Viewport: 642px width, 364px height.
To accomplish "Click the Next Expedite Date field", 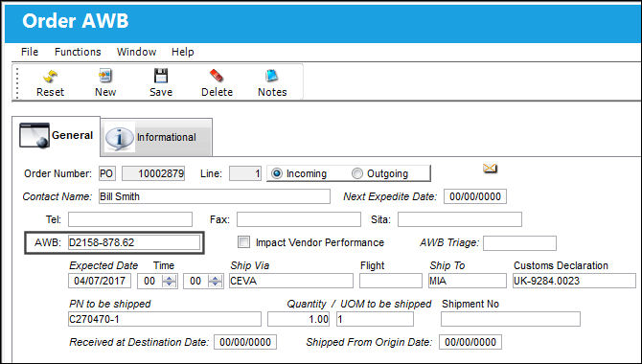I will pyautogui.click(x=475, y=196).
